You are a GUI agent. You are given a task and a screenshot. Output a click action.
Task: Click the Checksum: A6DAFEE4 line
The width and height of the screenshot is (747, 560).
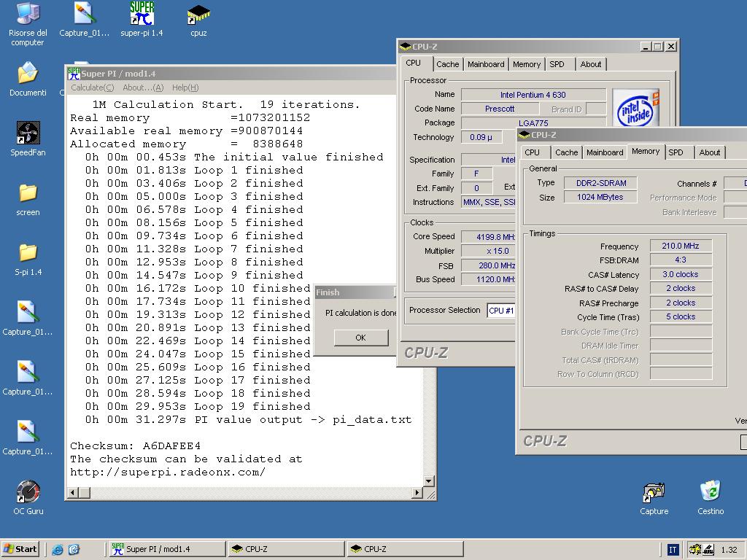click(x=135, y=446)
